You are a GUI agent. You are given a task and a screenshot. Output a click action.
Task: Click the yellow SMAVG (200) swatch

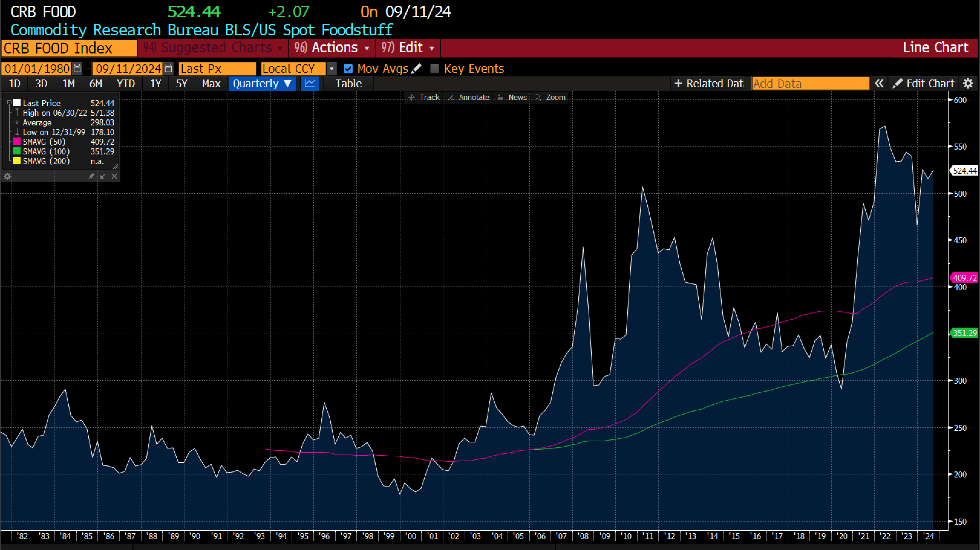pos(17,161)
